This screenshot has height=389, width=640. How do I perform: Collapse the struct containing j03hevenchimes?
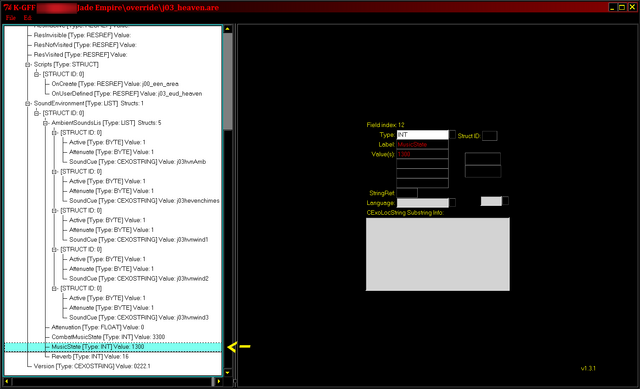[x=54, y=171]
